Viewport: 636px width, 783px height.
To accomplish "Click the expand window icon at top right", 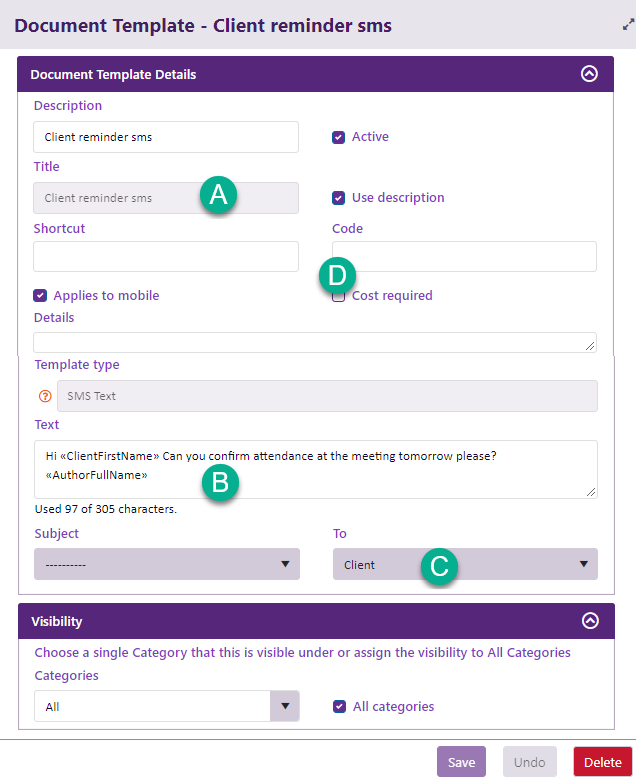I will 628,25.
